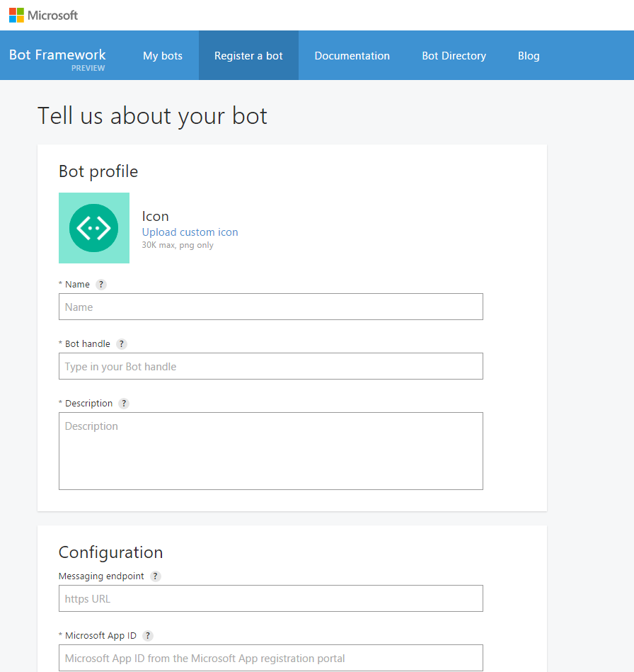Select the Register a bot tab
The width and height of the screenshot is (634, 672).
pyautogui.click(x=248, y=55)
